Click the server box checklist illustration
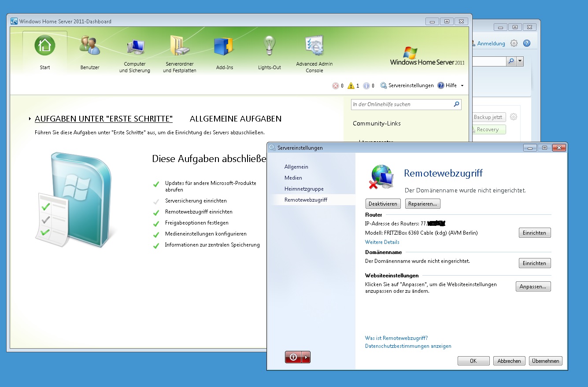588x387 pixels. pos(74,200)
